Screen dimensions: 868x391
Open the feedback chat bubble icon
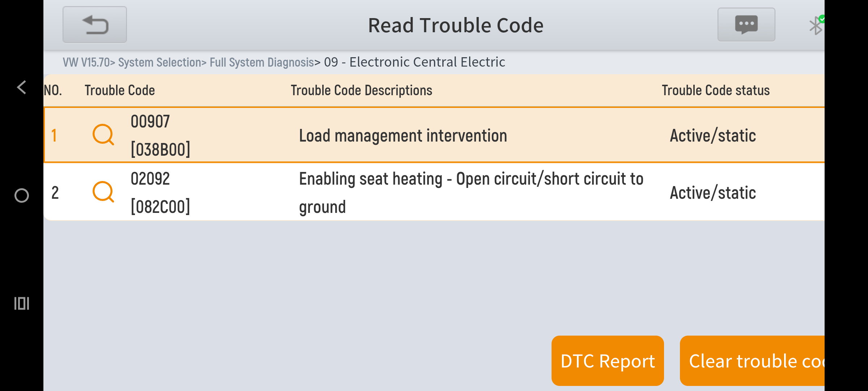tap(746, 25)
